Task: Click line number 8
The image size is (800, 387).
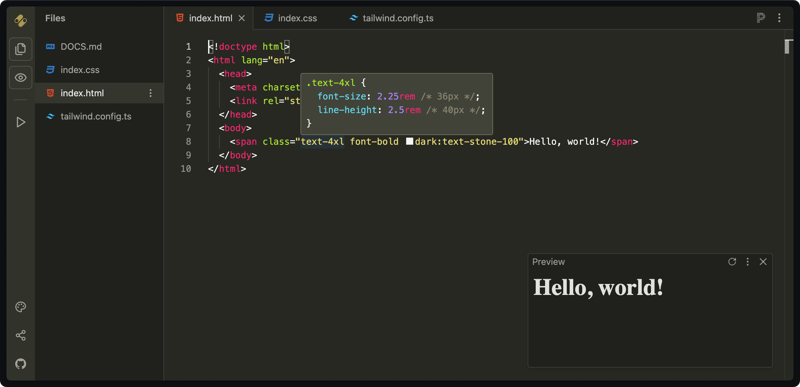Action: click(x=188, y=142)
